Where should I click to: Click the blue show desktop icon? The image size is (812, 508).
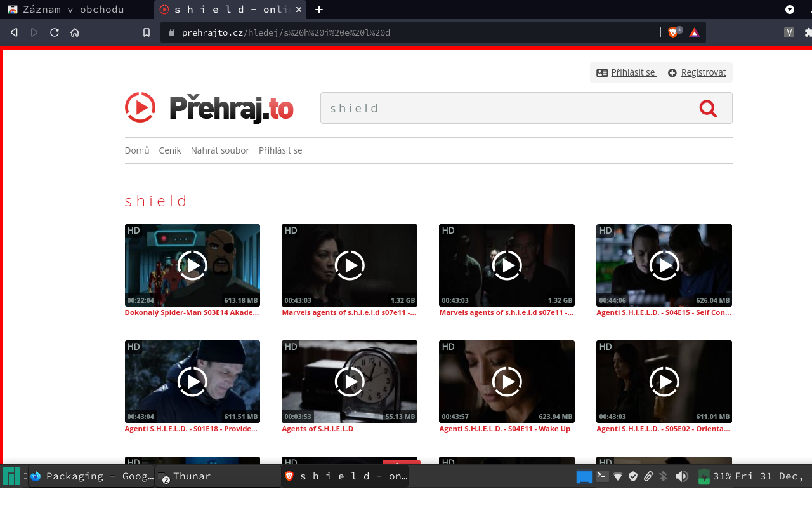tap(584, 476)
